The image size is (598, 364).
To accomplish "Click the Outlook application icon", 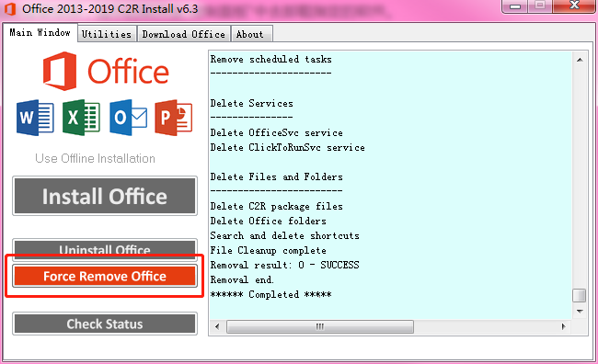I will click(128, 118).
